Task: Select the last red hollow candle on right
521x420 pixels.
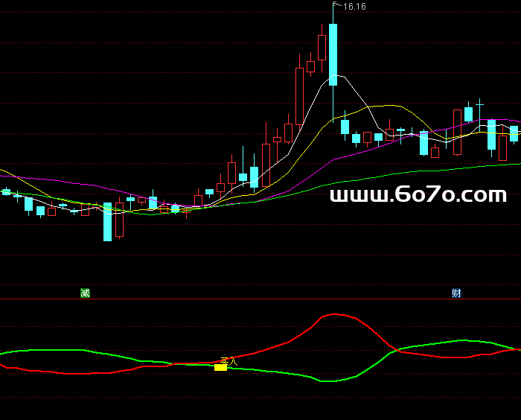Action: click(x=503, y=147)
